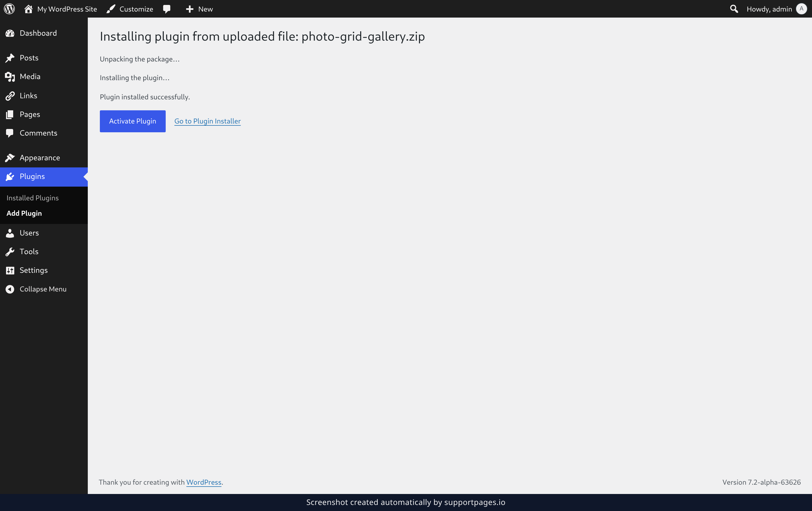Image resolution: width=812 pixels, height=511 pixels.
Task: Click the Dashboard gauge icon
Action: tap(10, 33)
